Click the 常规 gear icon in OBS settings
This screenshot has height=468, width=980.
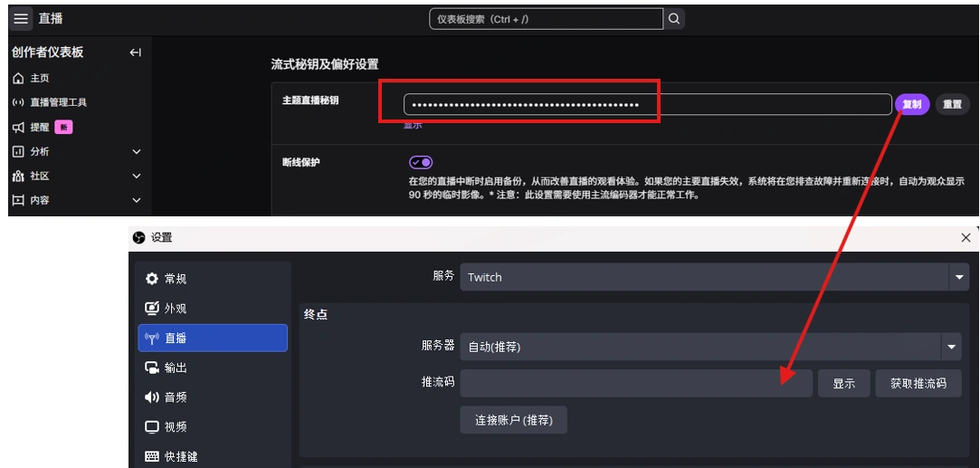pyautogui.click(x=152, y=279)
